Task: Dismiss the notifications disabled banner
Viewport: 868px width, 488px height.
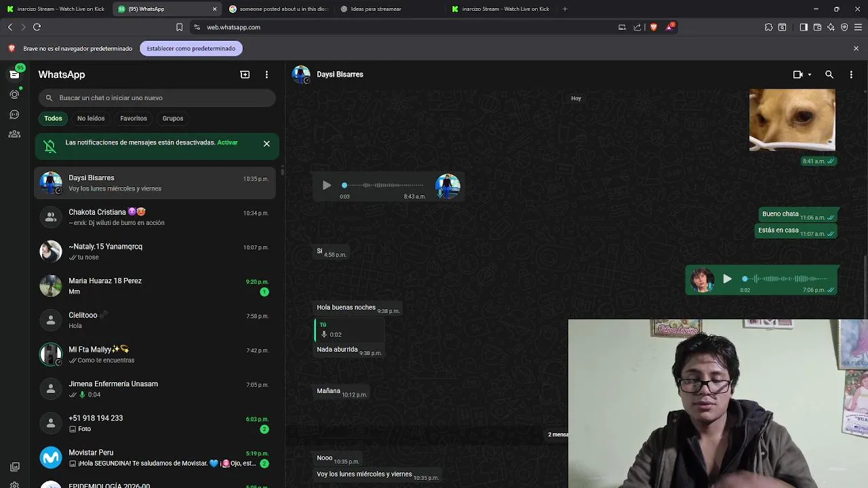Action: coord(267,144)
